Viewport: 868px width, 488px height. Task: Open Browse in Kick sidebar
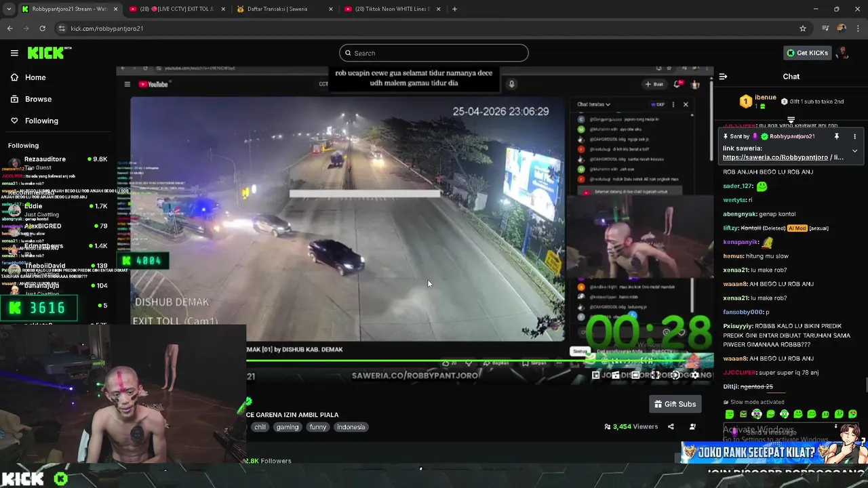(31, 99)
